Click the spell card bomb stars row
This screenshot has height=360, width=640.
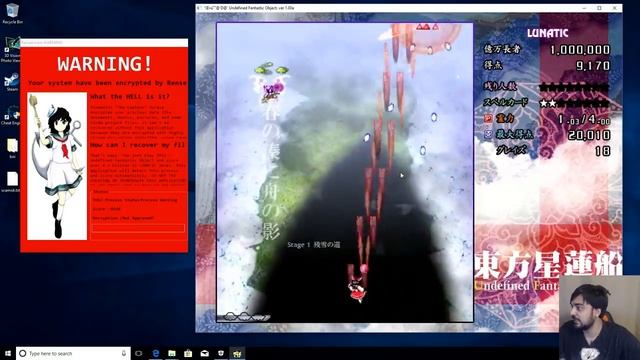(x=574, y=103)
